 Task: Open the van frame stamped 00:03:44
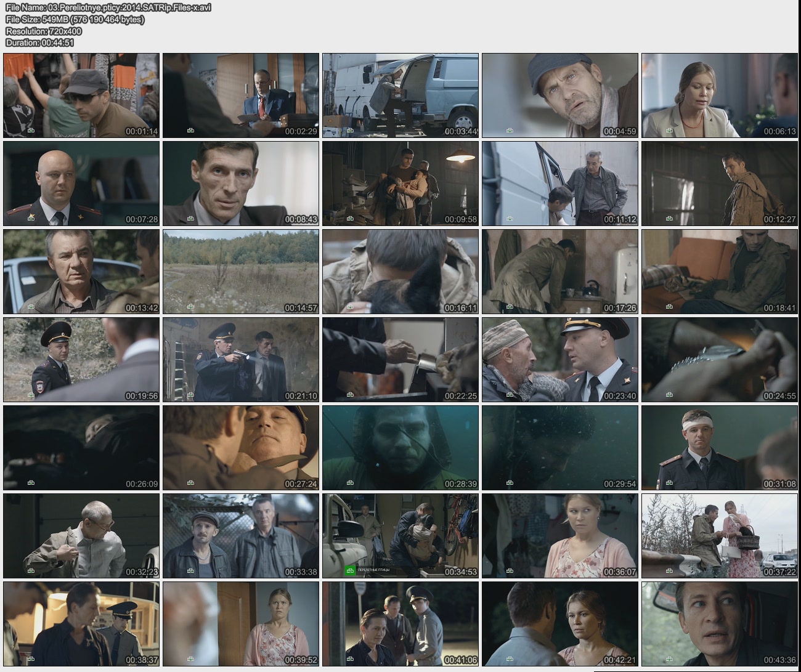pyautogui.click(x=400, y=95)
